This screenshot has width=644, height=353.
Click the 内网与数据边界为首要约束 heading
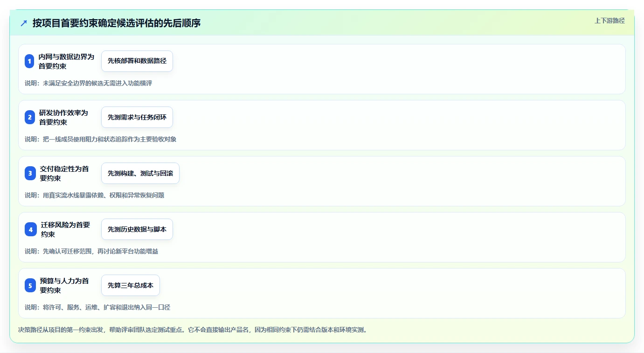(66, 61)
